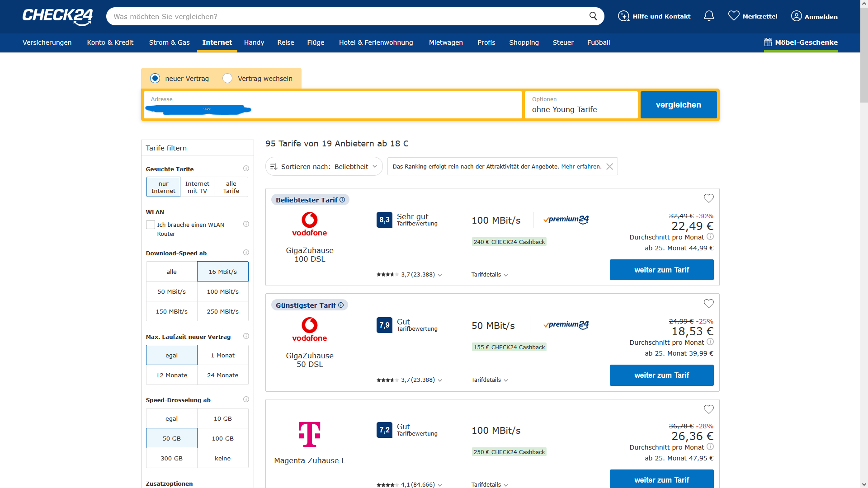Show info for Gesuchte Tarife filter
868x488 pixels.
click(x=246, y=169)
